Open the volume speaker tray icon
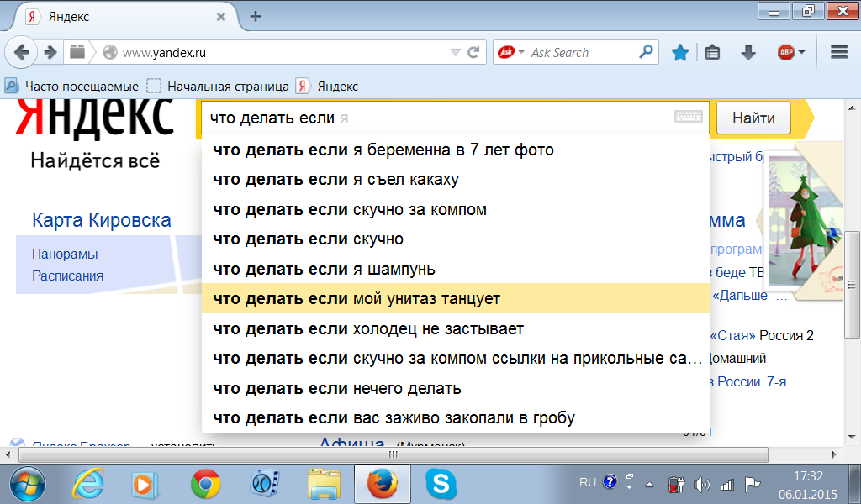Screen dimensions: 861x504 (x=701, y=484)
